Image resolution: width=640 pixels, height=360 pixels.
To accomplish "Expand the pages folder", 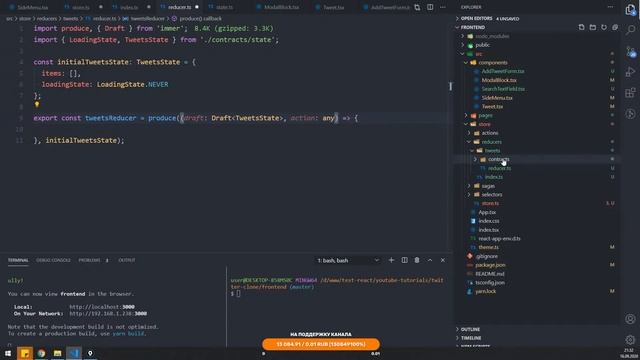I will click(x=485, y=116).
